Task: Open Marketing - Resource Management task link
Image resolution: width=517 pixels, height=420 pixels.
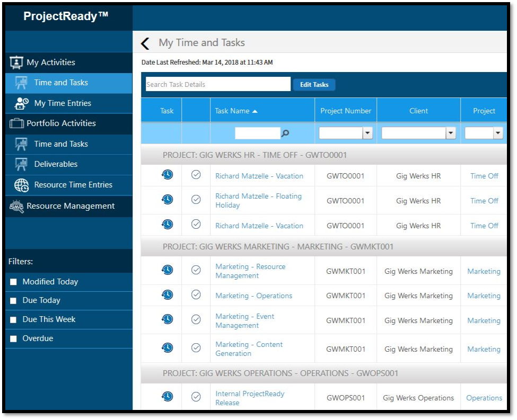Action: pyautogui.click(x=251, y=271)
